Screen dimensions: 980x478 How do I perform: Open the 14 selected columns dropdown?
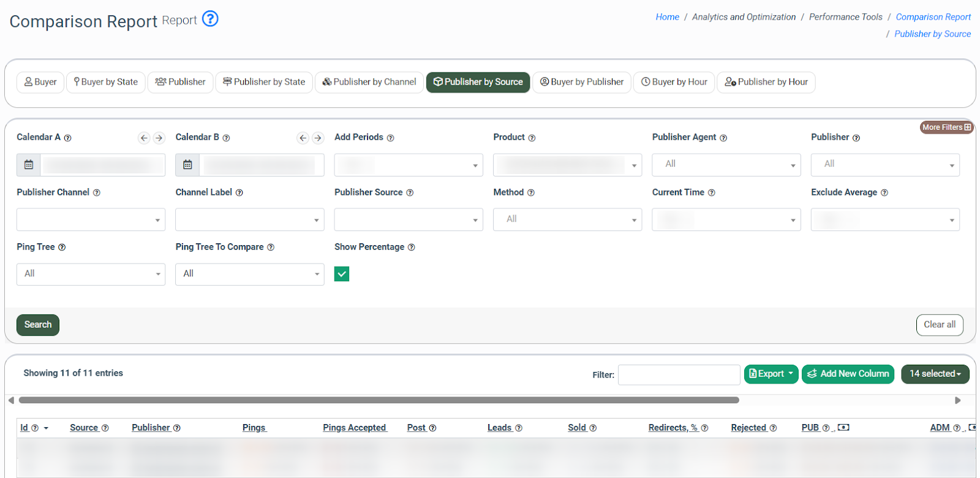pyautogui.click(x=935, y=374)
